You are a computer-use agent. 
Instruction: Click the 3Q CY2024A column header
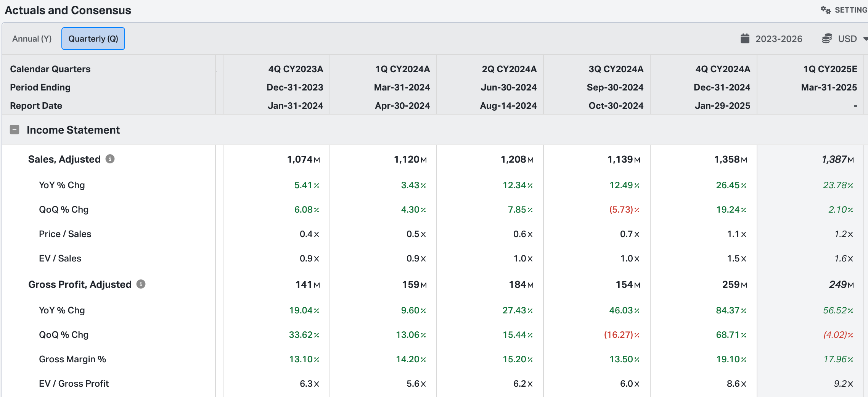616,69
